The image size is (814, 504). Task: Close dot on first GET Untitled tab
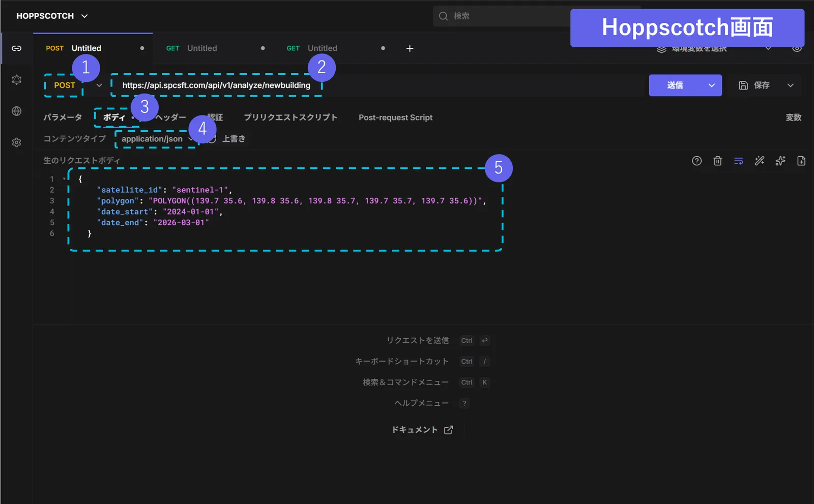click(263, 48)
